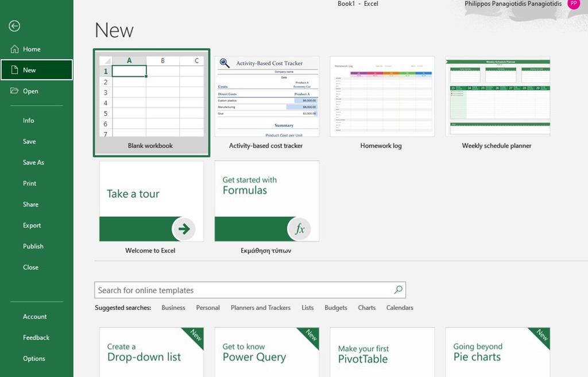Click the Charts suggested search
This screenshot has height=377, width=588.
pos(367,308)
